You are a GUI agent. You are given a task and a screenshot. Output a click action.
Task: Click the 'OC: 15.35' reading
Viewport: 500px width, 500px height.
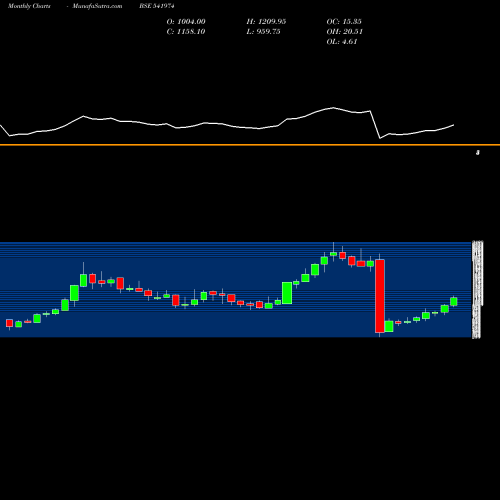pyautogui.click(x=344, y=22)
